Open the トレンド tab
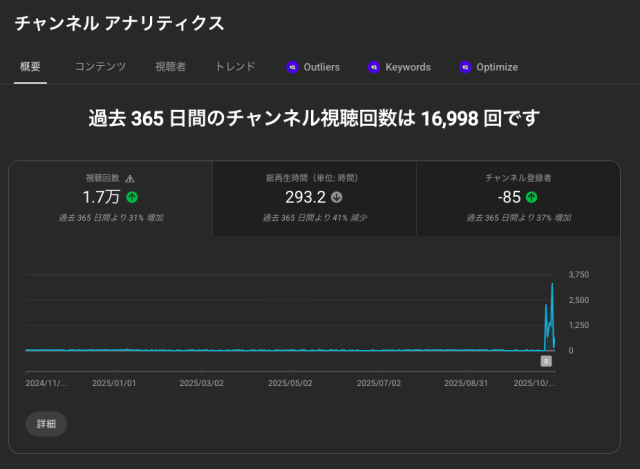Viewport: 640px width, 469px height. click(235, 67)
